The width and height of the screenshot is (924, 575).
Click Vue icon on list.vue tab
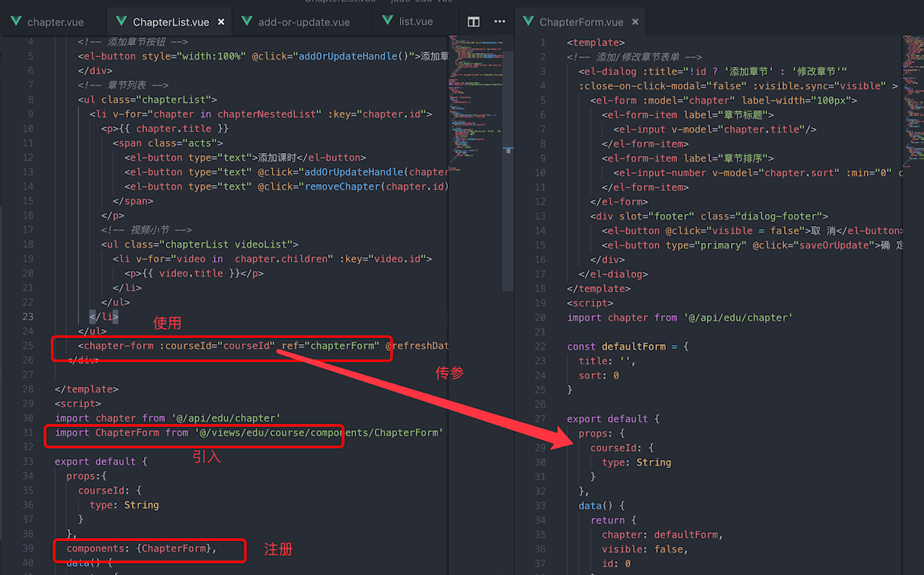pos(388,21)
